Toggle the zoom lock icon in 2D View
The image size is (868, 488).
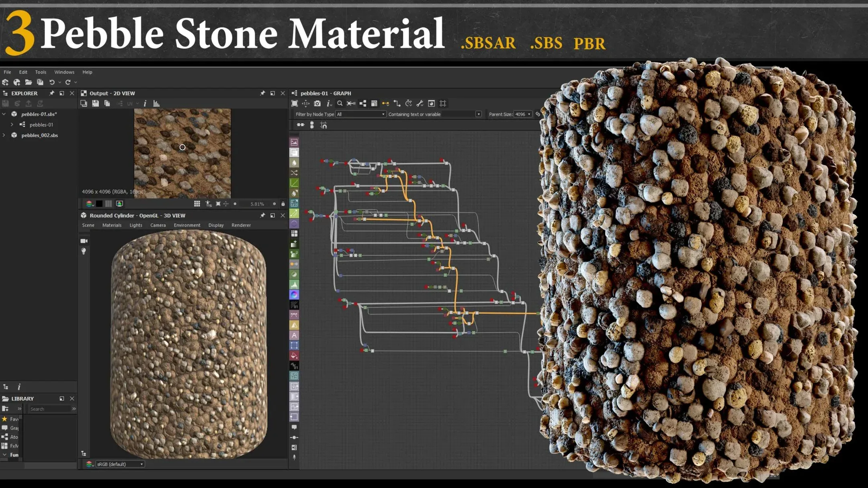click(283, 204)
